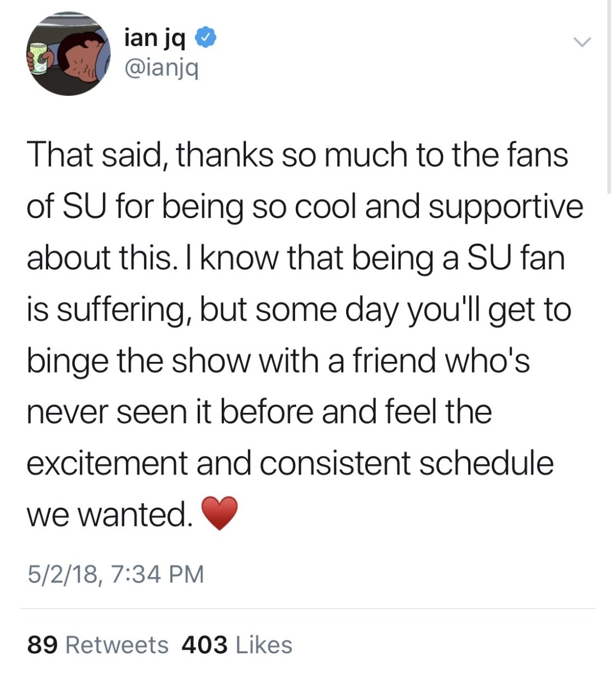Image resolution: width=616 pixels, height=679 pixels.
Task: Open the tweet options chevron menu
Action: coord(582,42)
